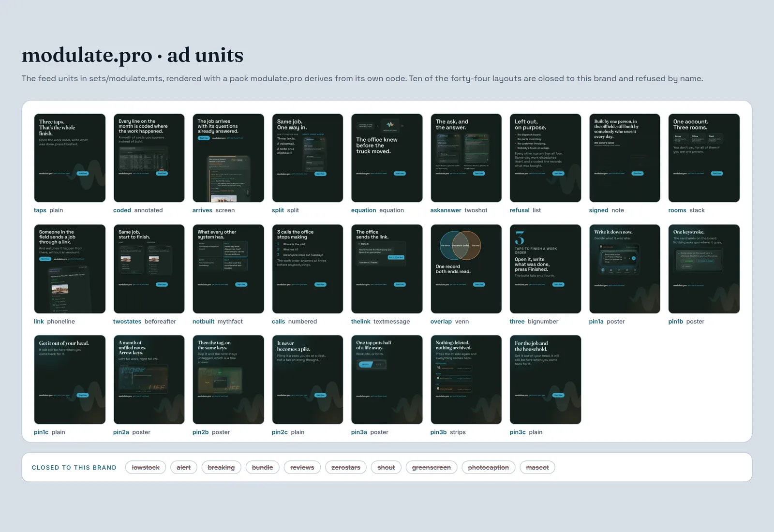Viewport: 774px width, 532px height.
Task: Click the 'three bignumber' caption
Action: [534, 322]
